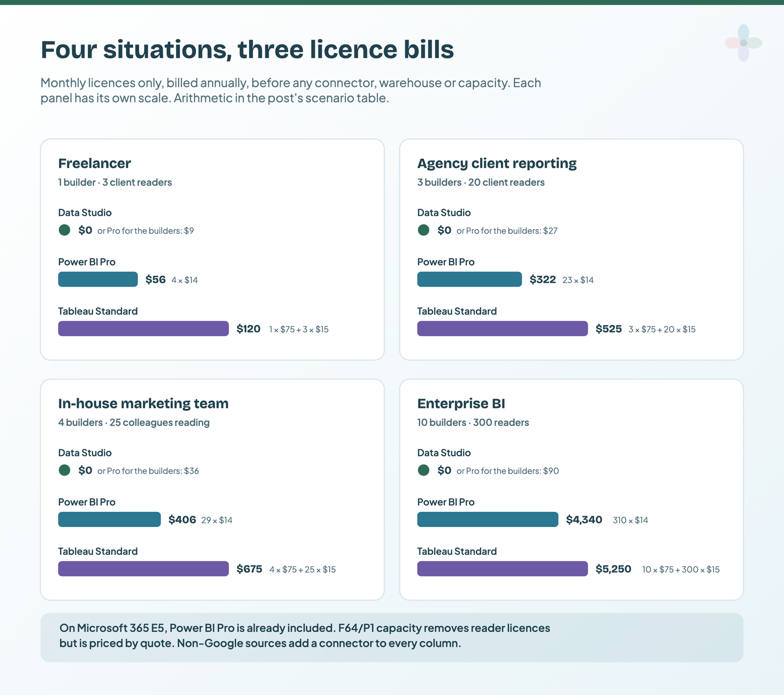Screen dimensions: 784x695
Task: Click "1 builder · 3 client readers" subtitle
Action: click(115, 182)
